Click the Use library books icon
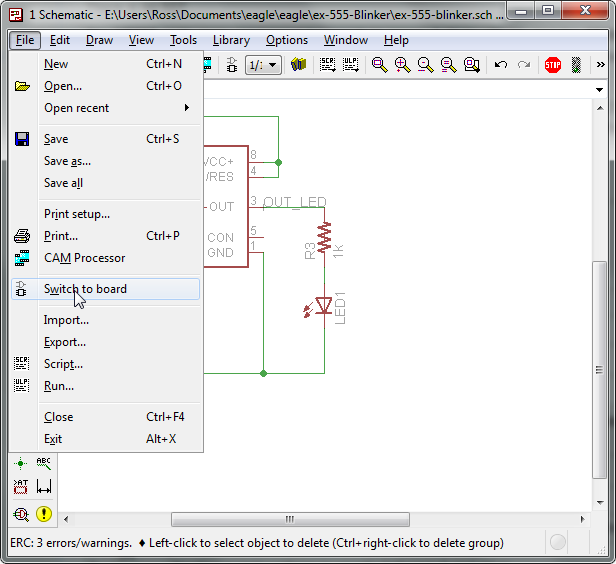The height and width of the screenshot is (564, 616). 298,64
